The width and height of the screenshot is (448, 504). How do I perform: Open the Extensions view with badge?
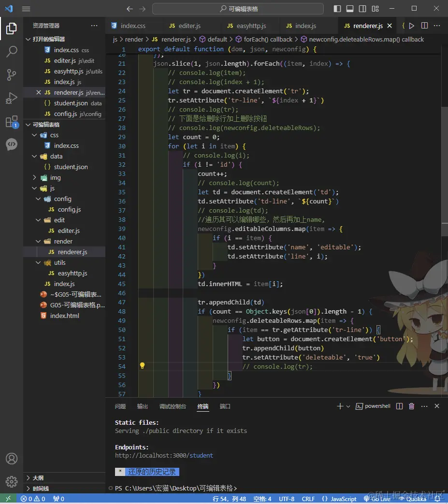(x=12, y=121)
